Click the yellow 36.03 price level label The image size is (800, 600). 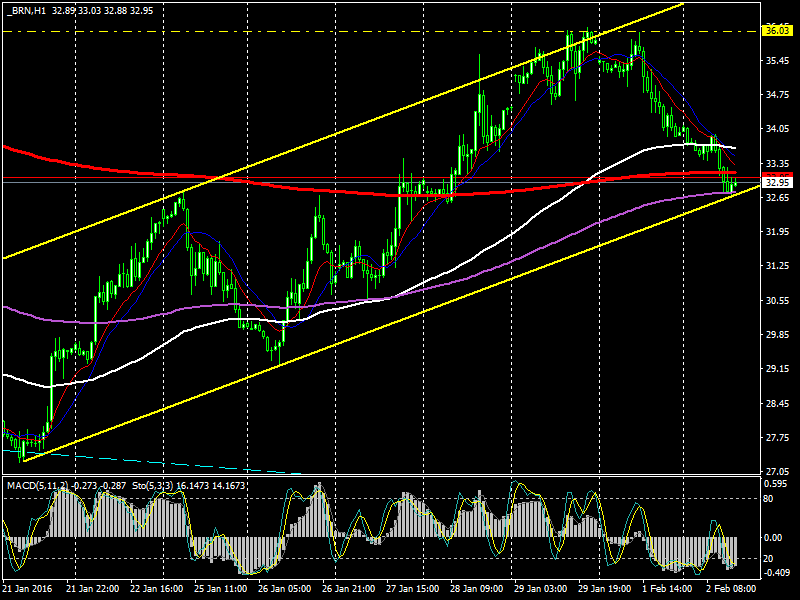778,31
